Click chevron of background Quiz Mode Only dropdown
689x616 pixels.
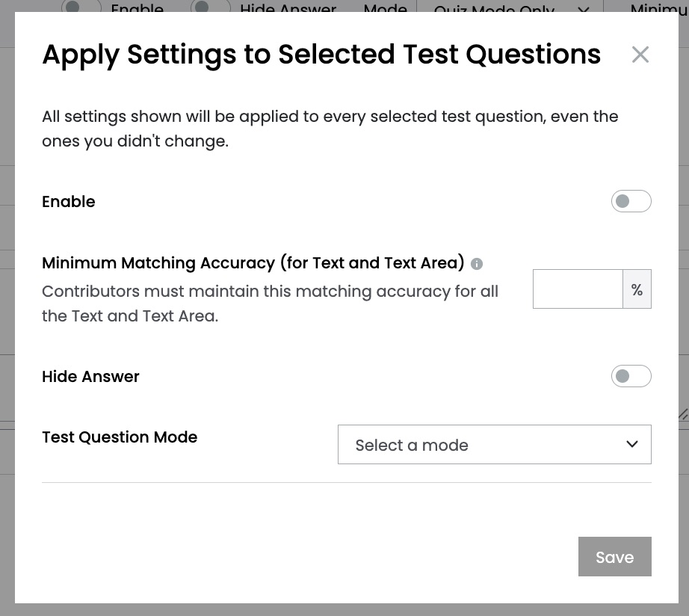click(584, 9)
